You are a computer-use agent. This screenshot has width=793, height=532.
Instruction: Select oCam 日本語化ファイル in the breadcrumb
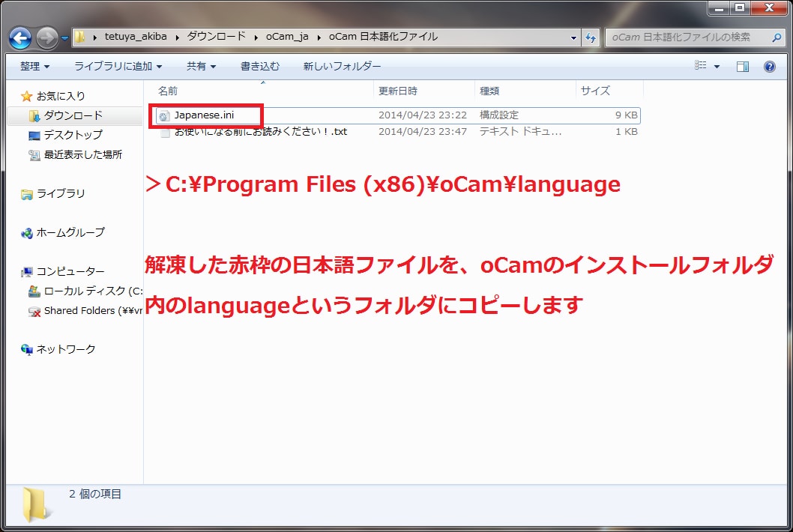[383, 37]
